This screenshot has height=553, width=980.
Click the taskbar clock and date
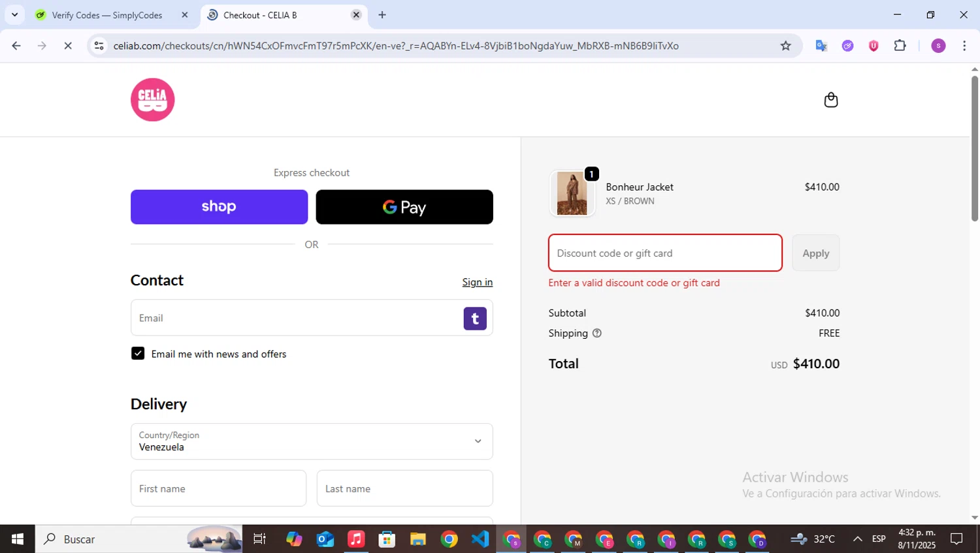(x=917, y=539)
